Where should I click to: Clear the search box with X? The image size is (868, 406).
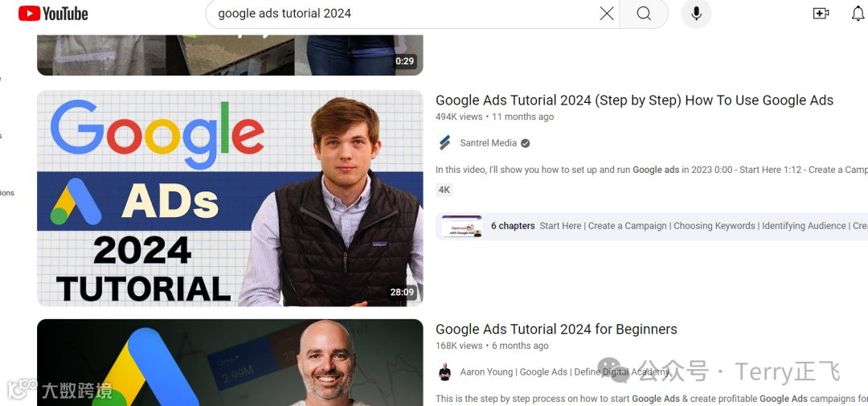607,14
